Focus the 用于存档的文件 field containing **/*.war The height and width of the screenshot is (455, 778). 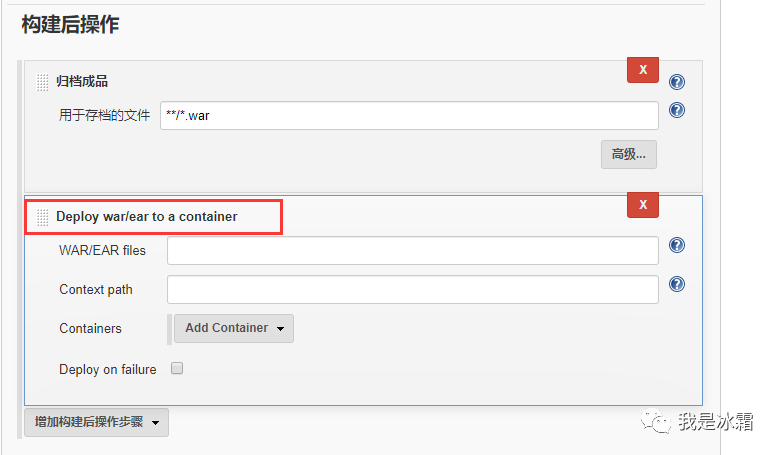coord(409,116)
